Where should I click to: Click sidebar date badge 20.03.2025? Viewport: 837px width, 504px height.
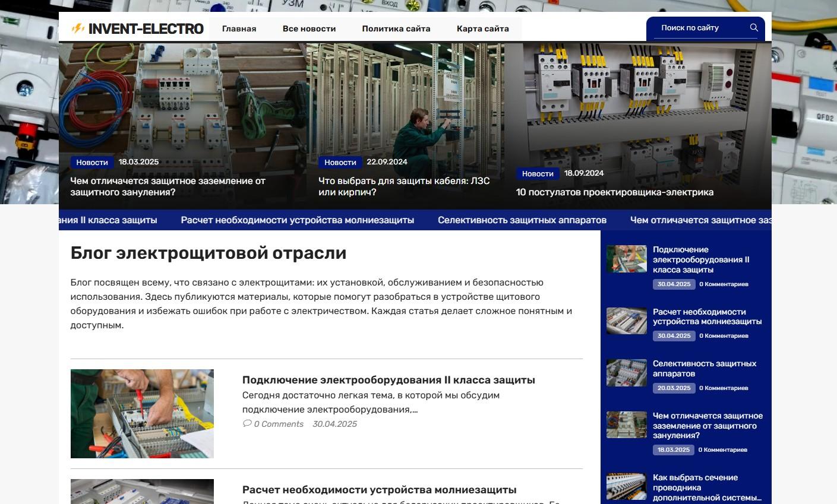pos(674,388)
